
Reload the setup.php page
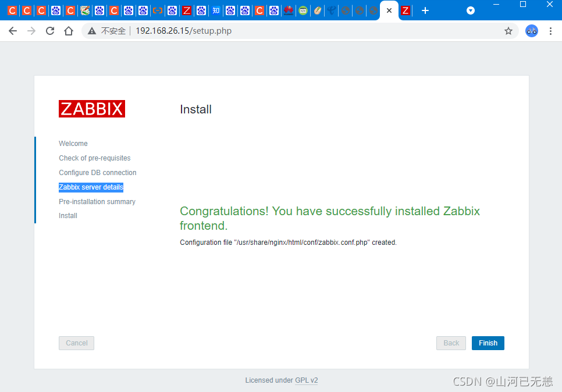pos(50,31)
